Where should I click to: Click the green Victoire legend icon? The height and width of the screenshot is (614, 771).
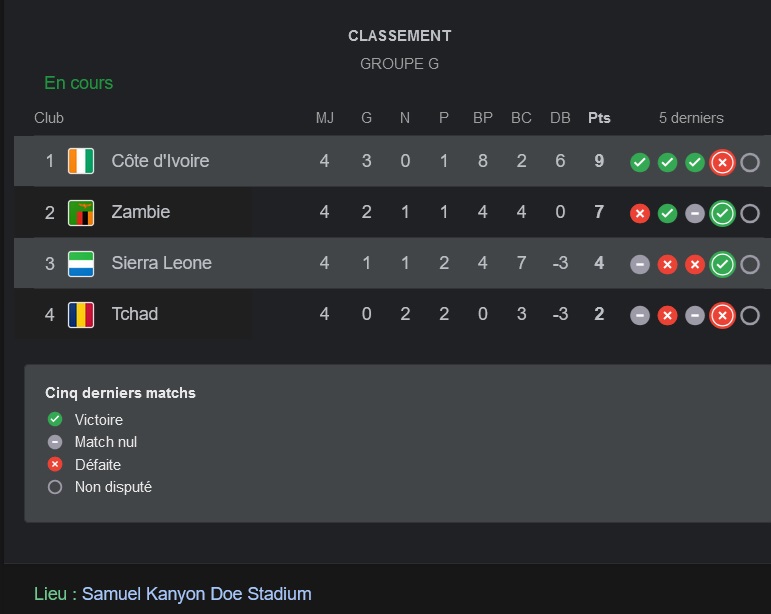pyautogui.click(x=55, y=419)
